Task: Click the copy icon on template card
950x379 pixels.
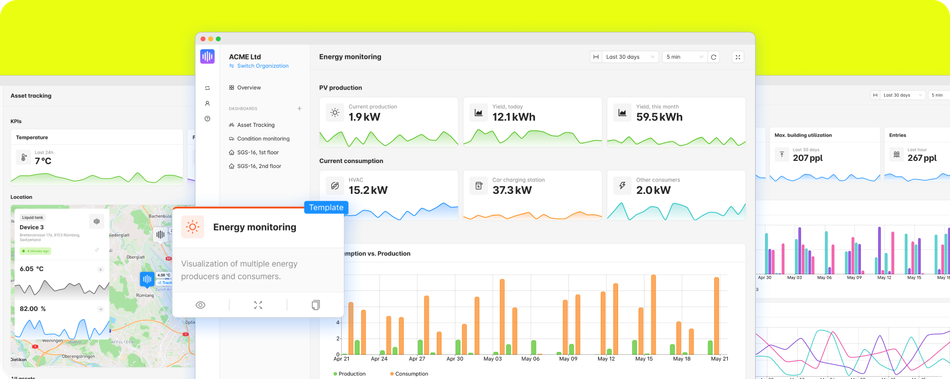Action: [315, 305]
